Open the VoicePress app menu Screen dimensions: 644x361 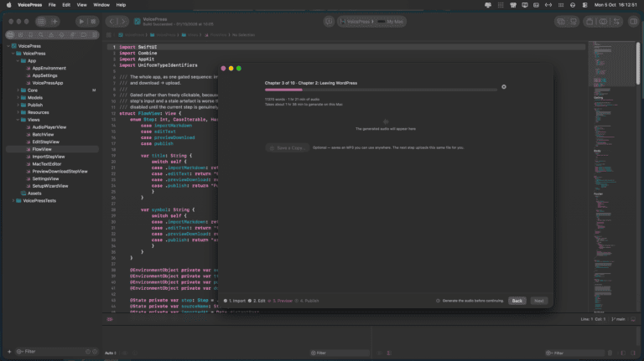[29, 5]
